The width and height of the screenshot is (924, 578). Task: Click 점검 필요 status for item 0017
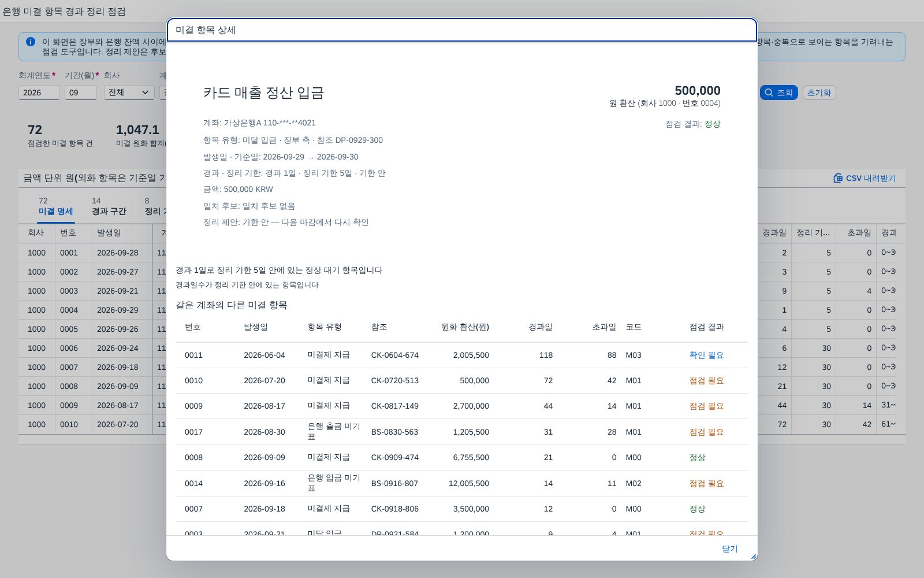pos(706,432)
